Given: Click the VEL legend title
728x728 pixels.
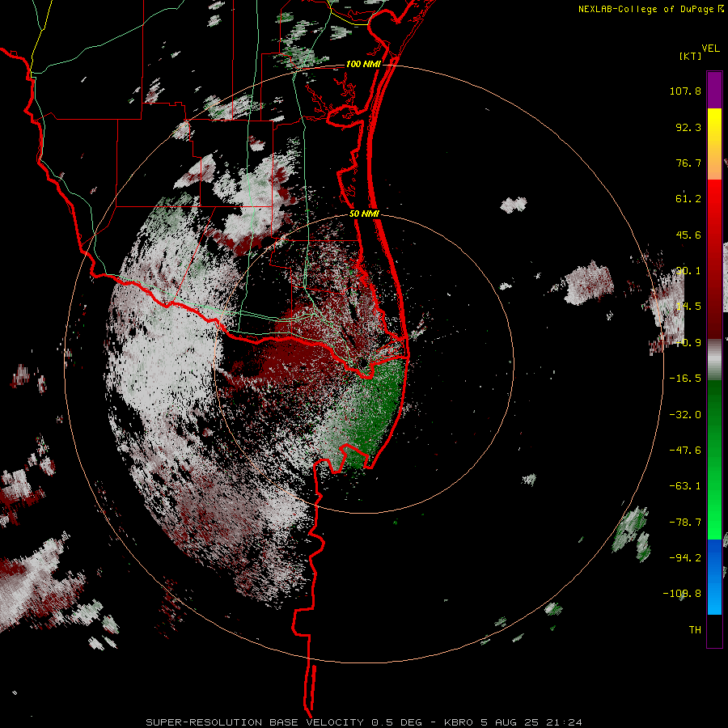Looking at the screenshot, I should [710, 49].
